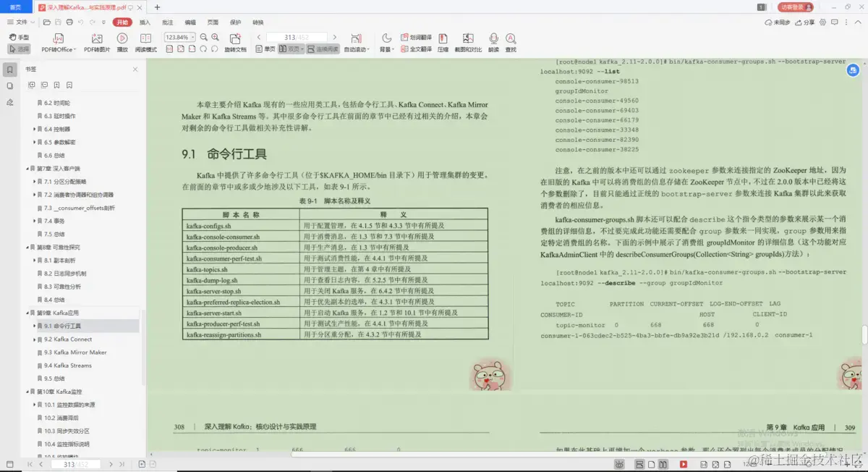Screen dimensions: 868x472
Task: Activate the Select (选择) tool
Action: pos(20,49)
